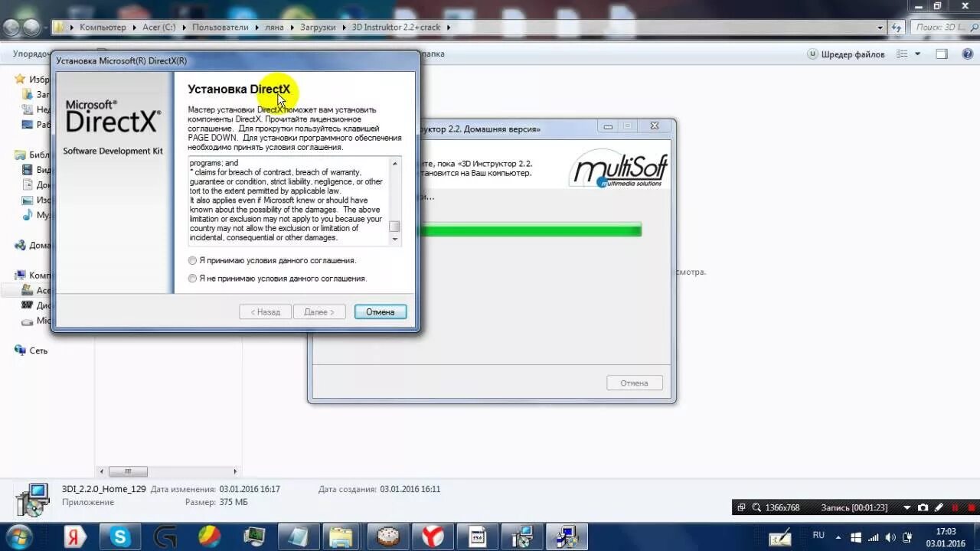Click the change view icon in toolbar
This screenshot has height=551, width=980.
pyautogui.click(x=900, y=54)
